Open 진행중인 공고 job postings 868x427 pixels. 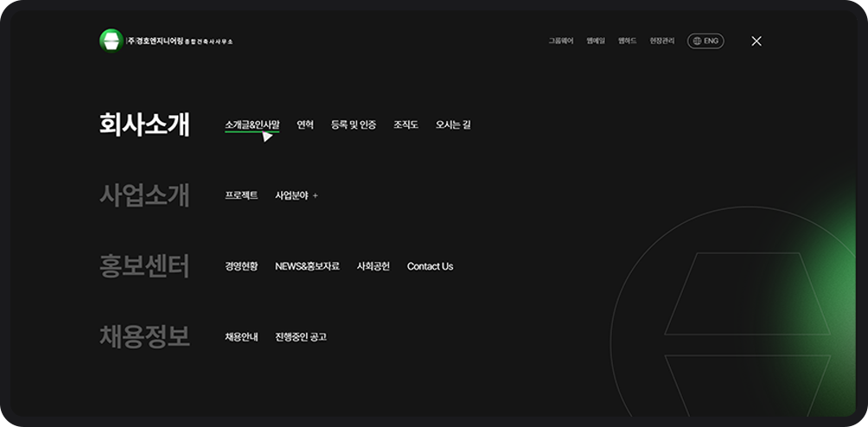[x=301, y=337]
